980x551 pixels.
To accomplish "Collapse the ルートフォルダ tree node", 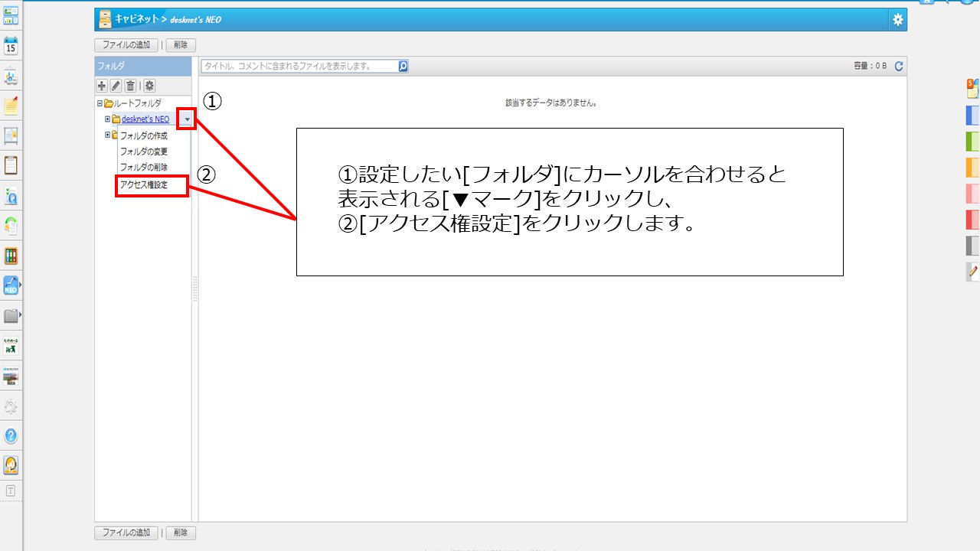I will (100, 103).
